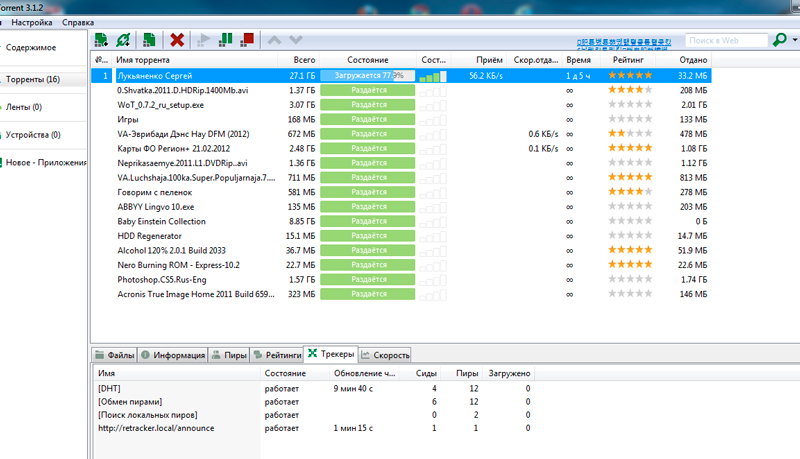
Task: Sort by 'Приём' column header
Action: [x=480, y=60]
